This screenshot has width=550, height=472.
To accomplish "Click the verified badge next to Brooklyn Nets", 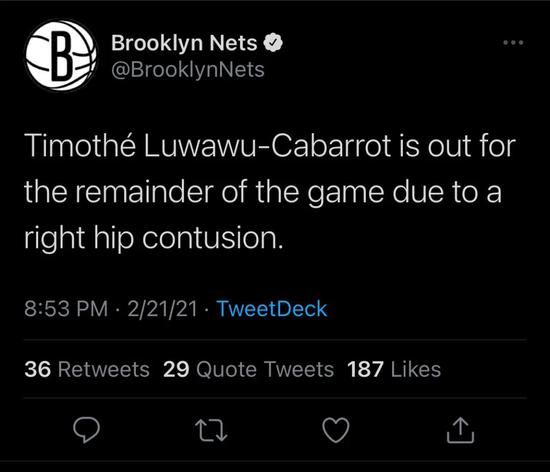I will (273, 43).
